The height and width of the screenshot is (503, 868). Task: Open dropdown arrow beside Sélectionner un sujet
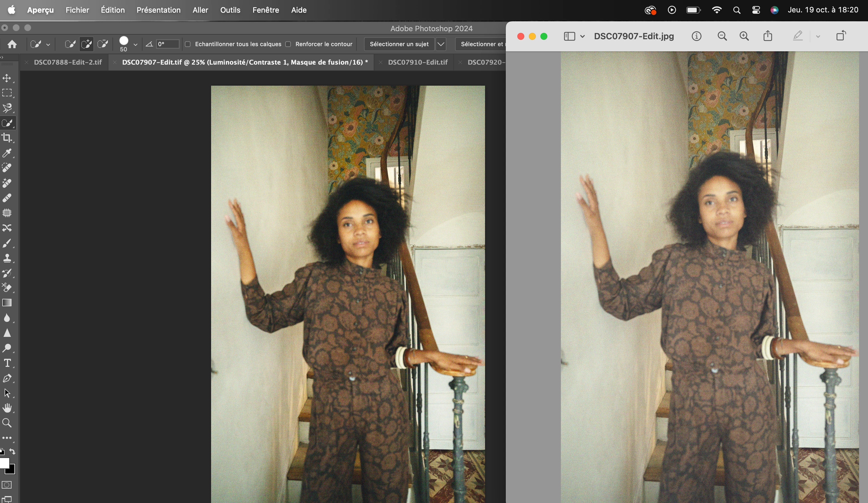click(441, 44)
